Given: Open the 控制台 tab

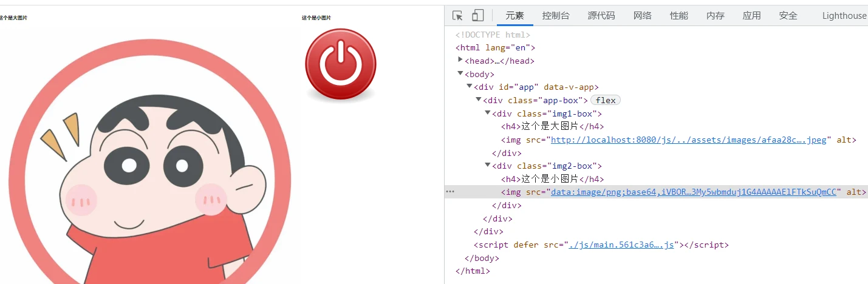Looking at the screenshot, I should tap(556, 16).
